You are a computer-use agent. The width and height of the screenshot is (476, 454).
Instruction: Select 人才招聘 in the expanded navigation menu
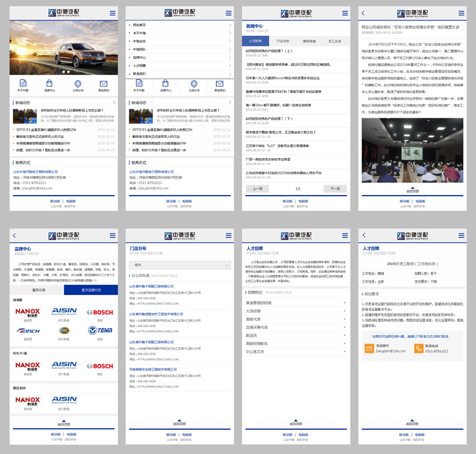180,66
